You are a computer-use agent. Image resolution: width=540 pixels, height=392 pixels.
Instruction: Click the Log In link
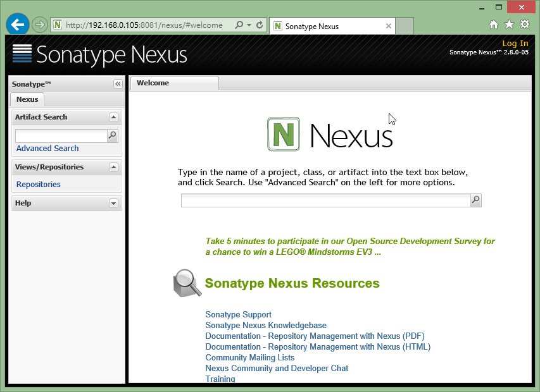(x=515, y=44)
